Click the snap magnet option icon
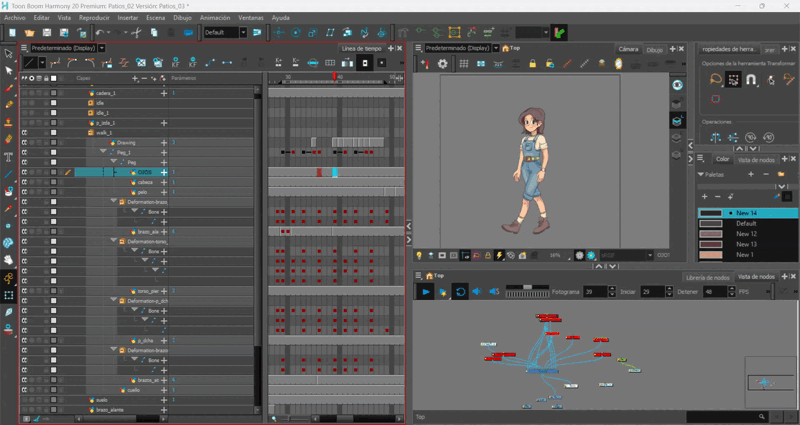Viewport: 800px width, 425px height. point(751,80)
